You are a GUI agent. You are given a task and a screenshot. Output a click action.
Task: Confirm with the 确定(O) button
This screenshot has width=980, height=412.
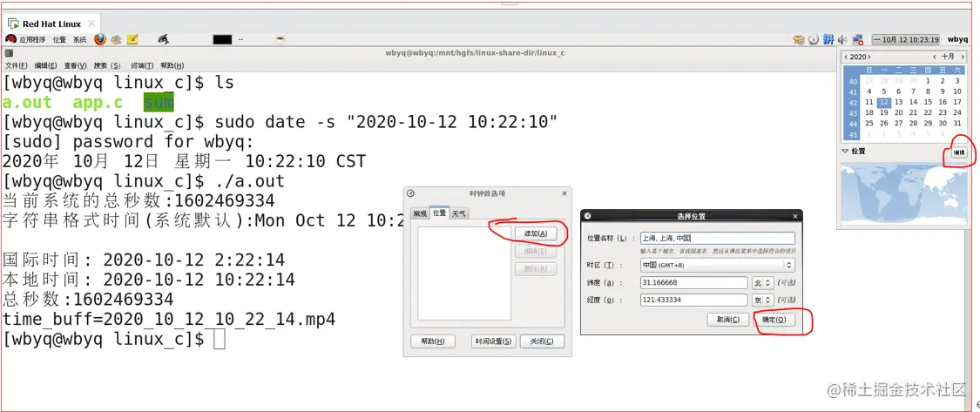[x=774, y=320]
